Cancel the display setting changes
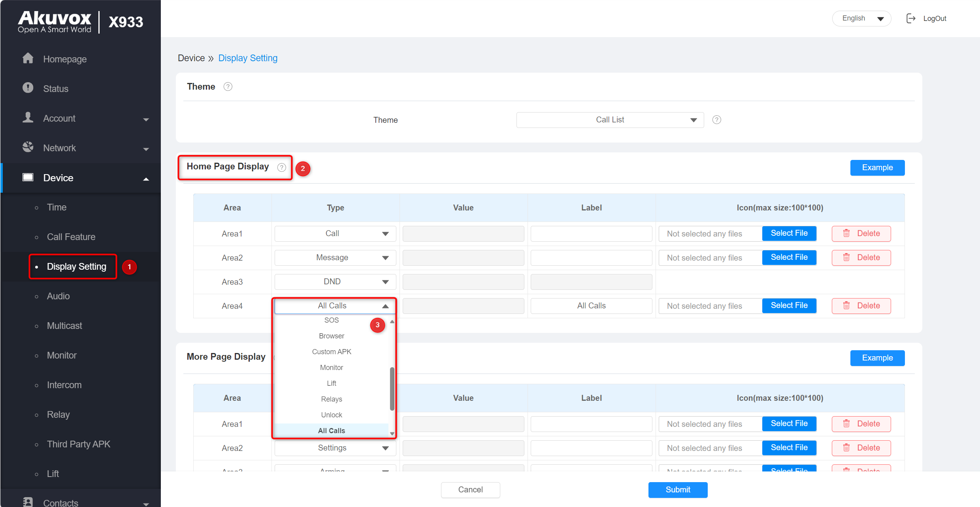Screen dimensions: 980x507 [x=470, y=490]
